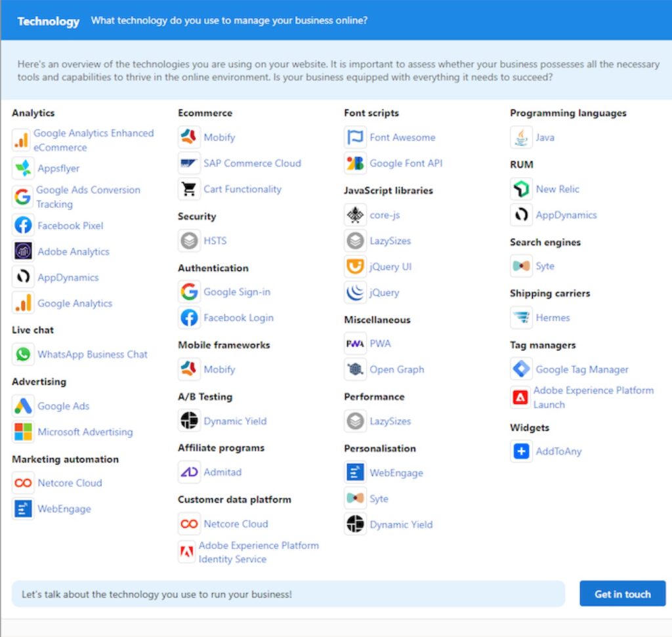The height and width of the screenshot is (637, 672).
Task: Click the AddToAny plus icon
Action: [521, 451]
